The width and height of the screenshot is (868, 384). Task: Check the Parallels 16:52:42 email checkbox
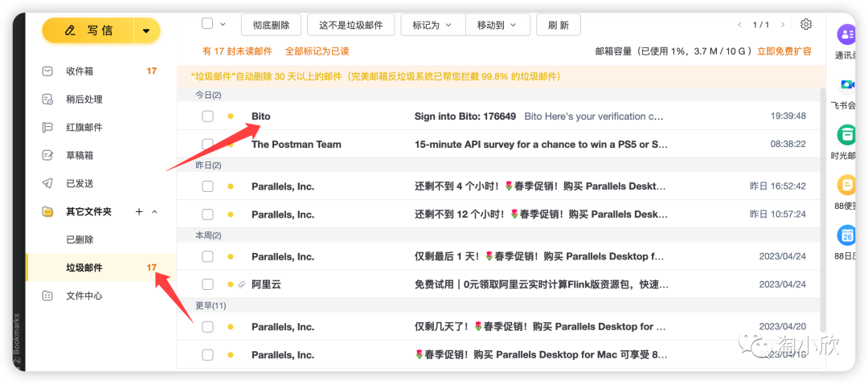(x=207, y=186)
